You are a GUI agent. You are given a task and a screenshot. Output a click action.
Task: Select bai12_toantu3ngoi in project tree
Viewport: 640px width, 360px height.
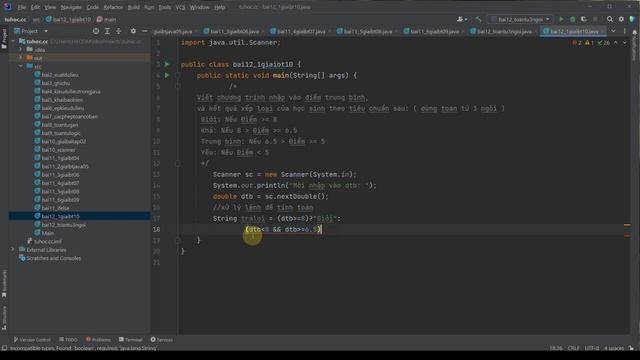pyautogui.click(x=63, y=225)
